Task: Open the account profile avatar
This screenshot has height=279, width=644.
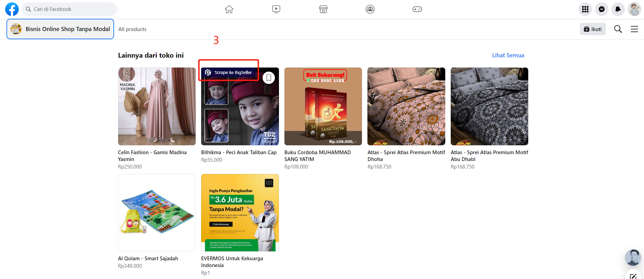Action: (x=634, y=9)
